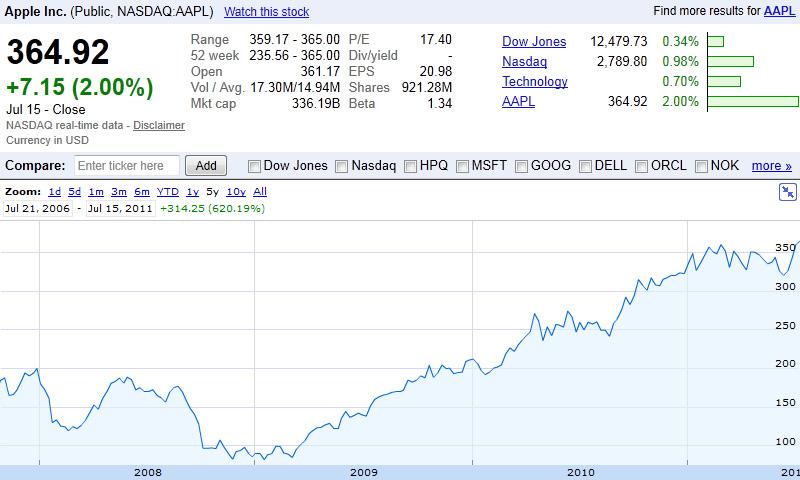Click the volume value 17.30M/14.94M
This screenshot has height=480, width=800.
click(x=295, y=87)
